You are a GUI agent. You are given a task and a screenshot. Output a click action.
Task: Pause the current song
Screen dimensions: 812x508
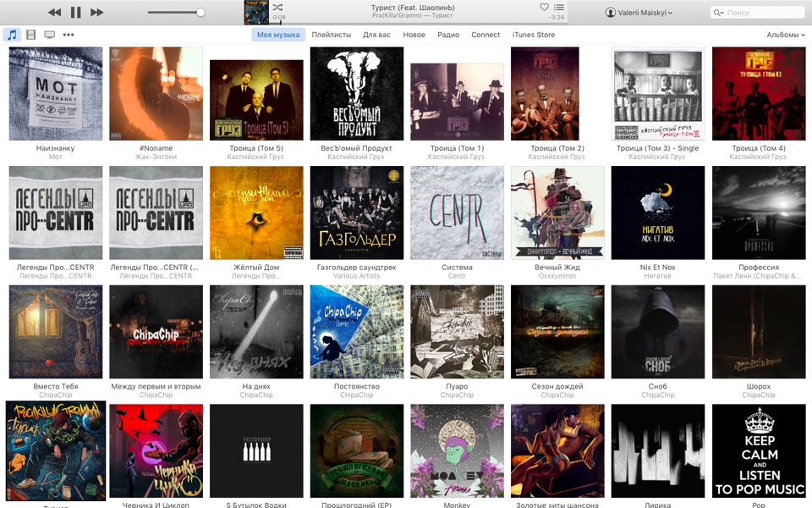point(75,12)
